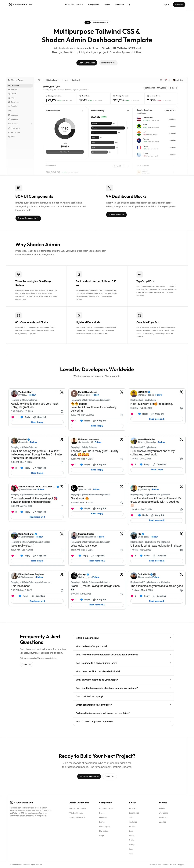Open the X logo on Alejandro Martinez's tweet
Image resolution: width=194 pixels, height=868 pixels.
click(181, 486)
